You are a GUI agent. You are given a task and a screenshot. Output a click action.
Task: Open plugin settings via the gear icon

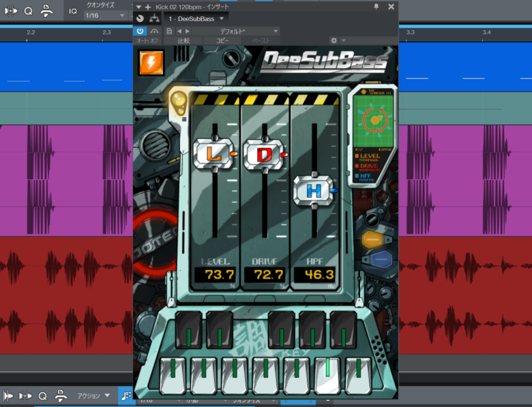pyautogui.click(x=334, y=41)
